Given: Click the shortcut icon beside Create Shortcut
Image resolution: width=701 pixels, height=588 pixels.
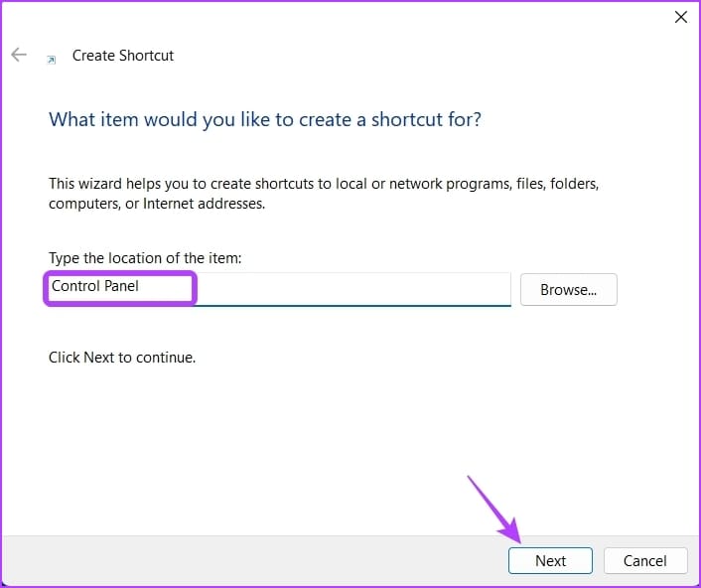Looking at the screenshot, I should coord(52,60).
